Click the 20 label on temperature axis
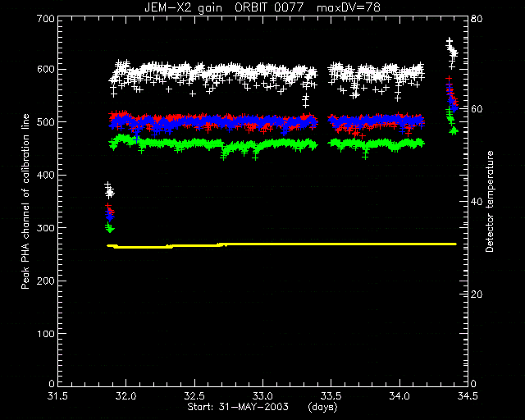This screenshot has height=420, width=525. pos(477,294)
